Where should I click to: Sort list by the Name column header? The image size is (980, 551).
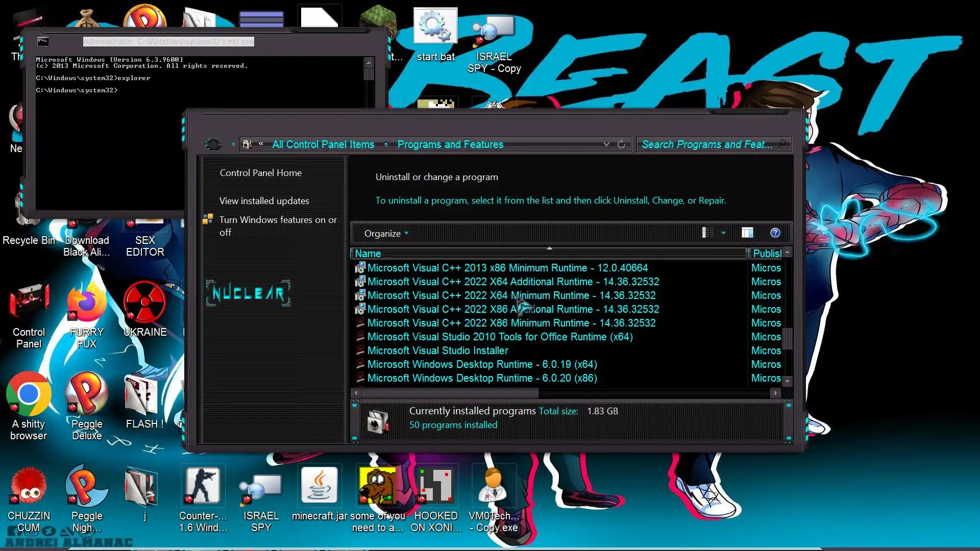point(368,254)
